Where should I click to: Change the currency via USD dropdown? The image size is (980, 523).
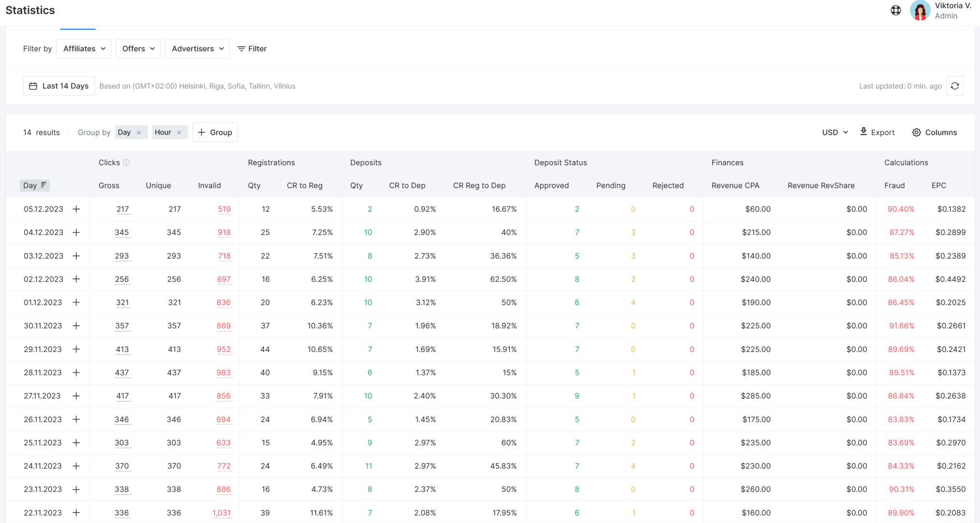click(x=834, y=132)
